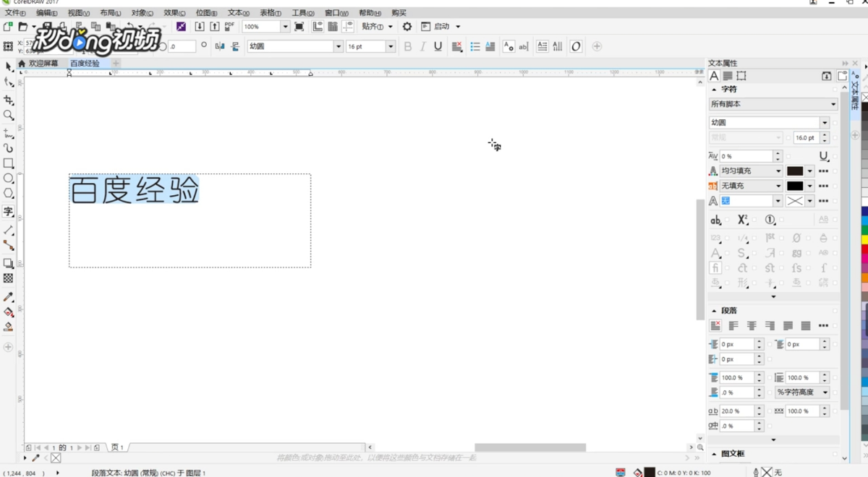Click the 16.0 pt font size field
Screen dimensions: 868x477
coord(805,137)
